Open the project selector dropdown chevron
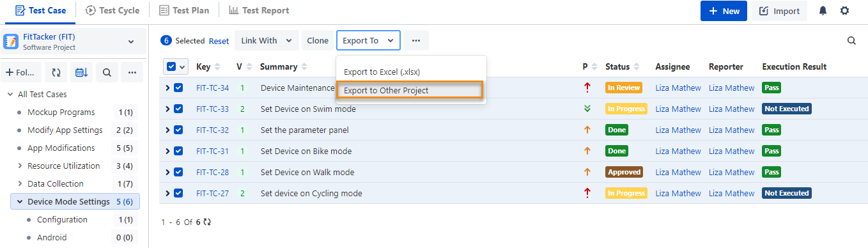868x248 pixels. pyautogui.click(x=131, y=42)
